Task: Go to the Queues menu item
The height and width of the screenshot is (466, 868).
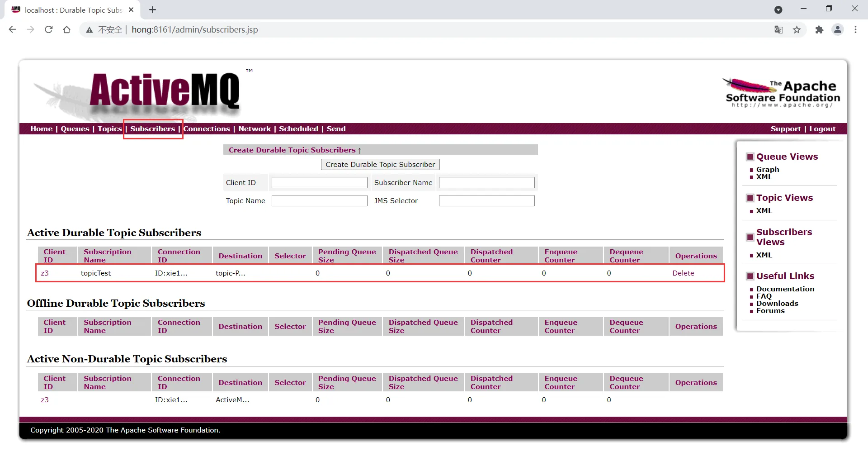Action: point(75,129)
